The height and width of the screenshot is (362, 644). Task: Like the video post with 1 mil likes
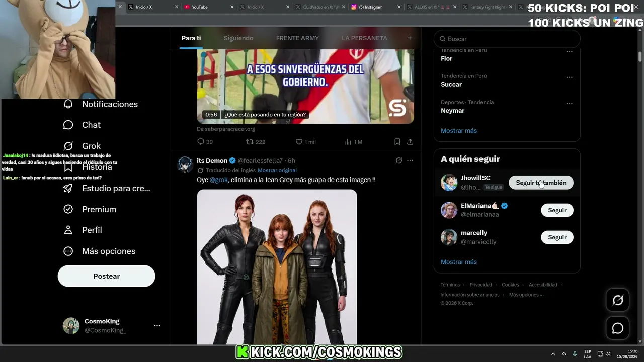click(299, 142)
